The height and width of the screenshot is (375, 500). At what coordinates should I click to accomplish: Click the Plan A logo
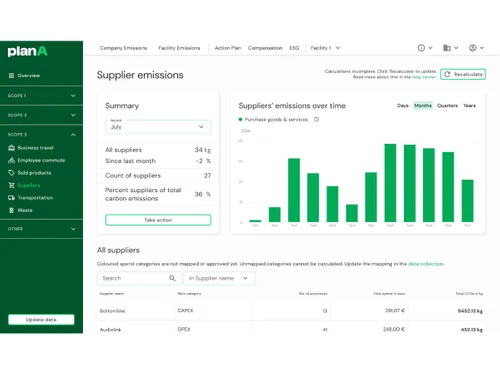[27, 51]
